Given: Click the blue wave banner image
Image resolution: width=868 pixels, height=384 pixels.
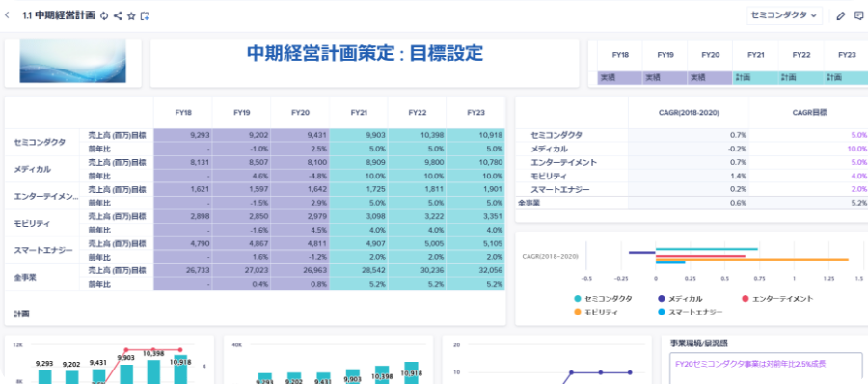Looking at the screenshot, I should [x=73, y=61].
